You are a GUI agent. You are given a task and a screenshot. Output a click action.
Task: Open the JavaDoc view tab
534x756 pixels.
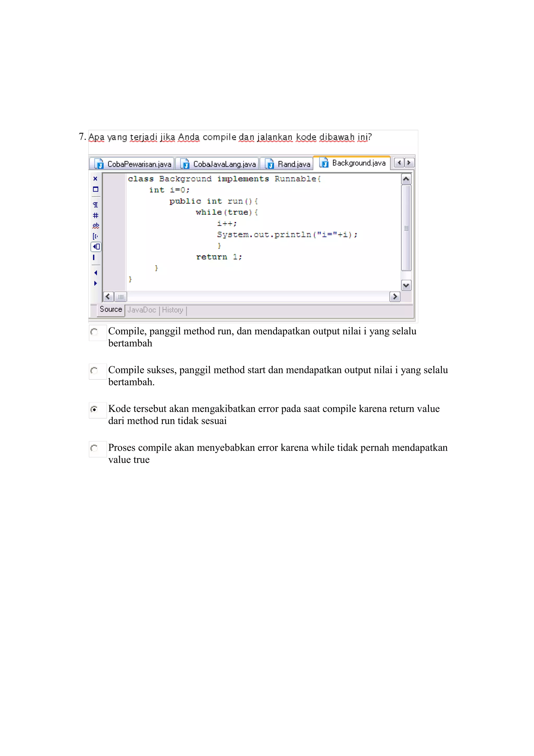pos(142,310)
